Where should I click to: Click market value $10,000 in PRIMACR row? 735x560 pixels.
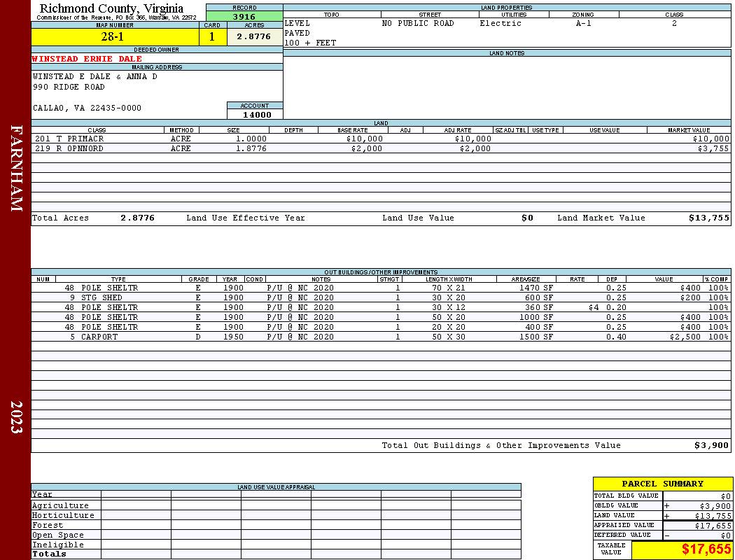pos(711,139)
